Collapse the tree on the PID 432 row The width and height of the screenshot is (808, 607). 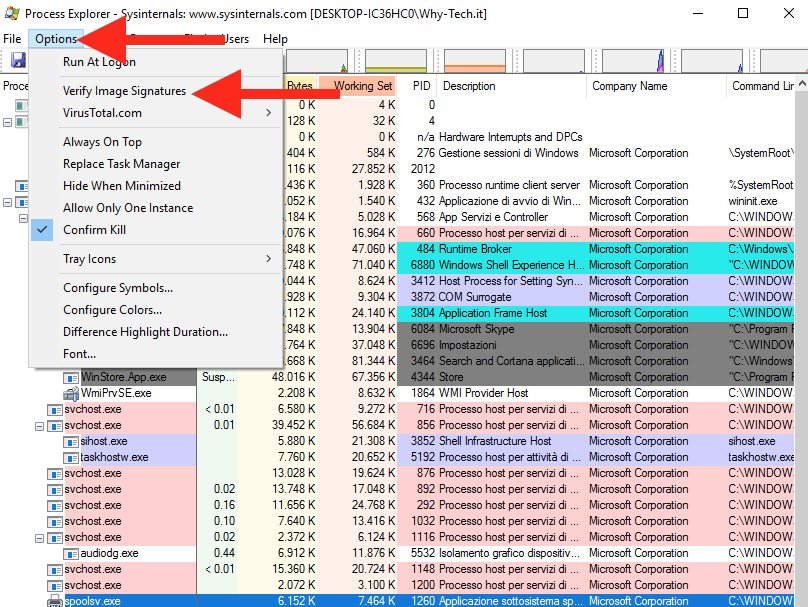(7, 202)
